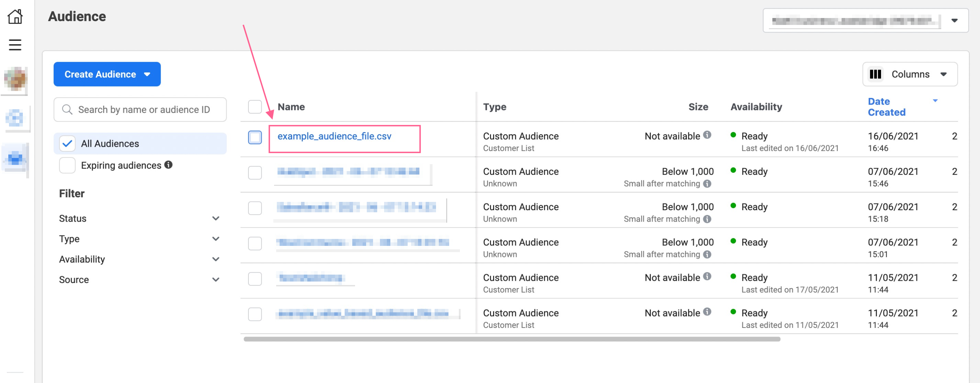This screenshot has width=980, height=383.
Task: Click info icon by Small after matching, second row
Action: [x=707, y=184]
